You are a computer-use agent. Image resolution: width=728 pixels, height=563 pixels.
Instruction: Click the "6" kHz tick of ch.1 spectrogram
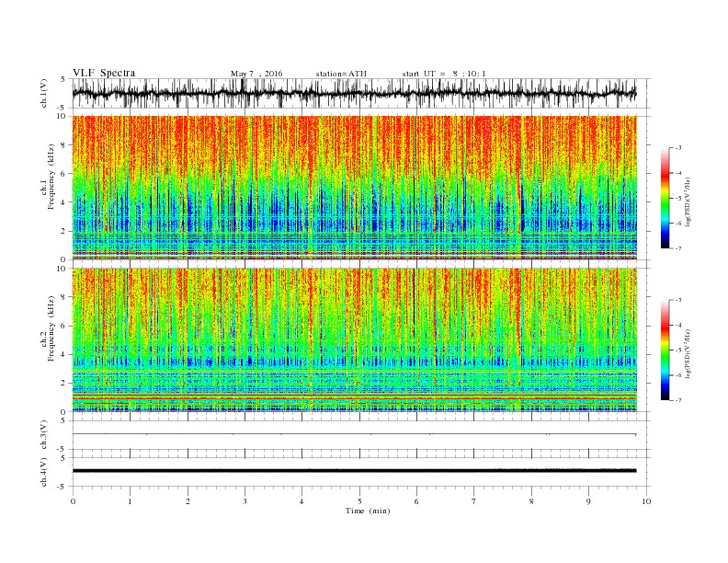63,174
